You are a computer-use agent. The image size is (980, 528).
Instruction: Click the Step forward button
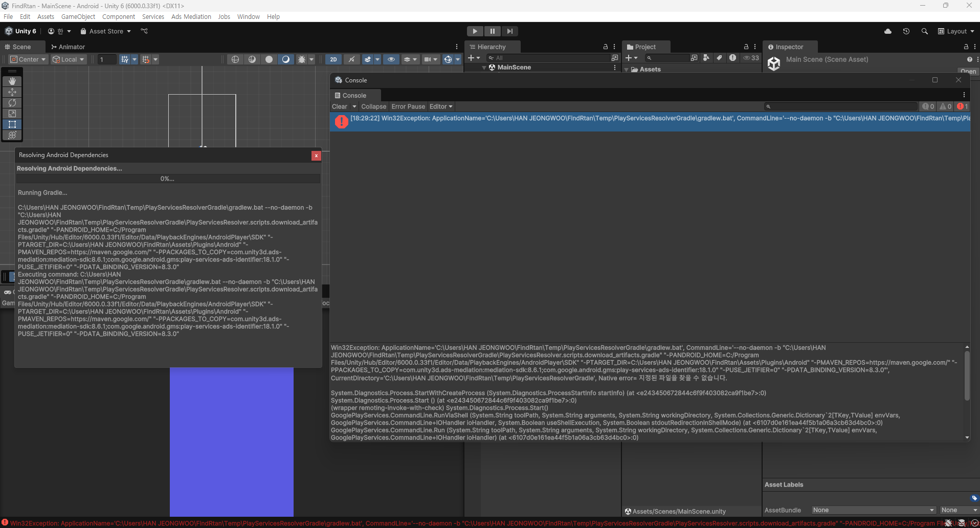pyautogui.click(x=510, y=31)
